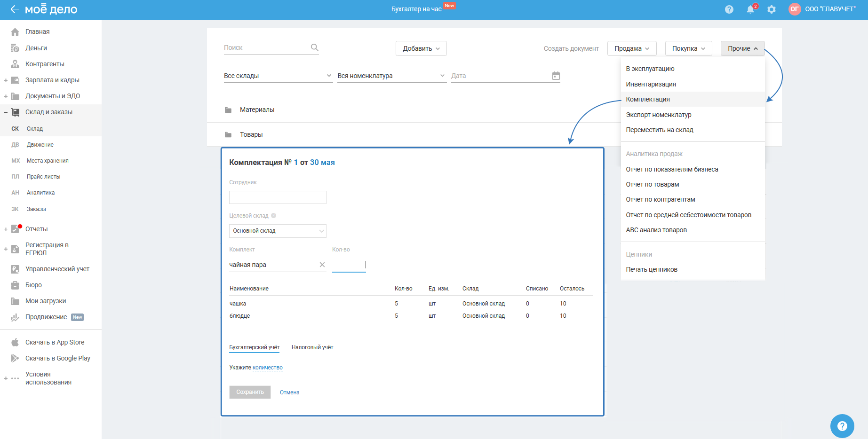Open the Продажа dropdown
This screenshot has height=439, width=868.
tap(631, 48)
